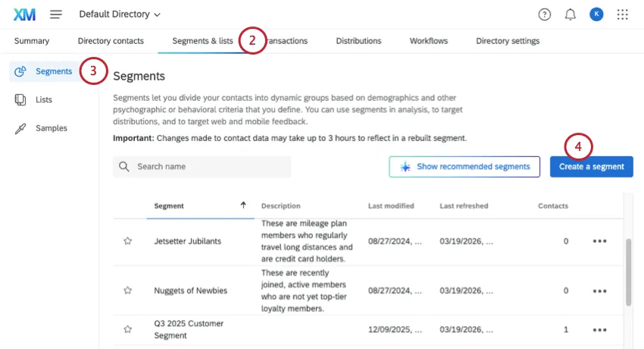Open the K account avatar
The image size is (644, 349).
click(x=596, y=14)
